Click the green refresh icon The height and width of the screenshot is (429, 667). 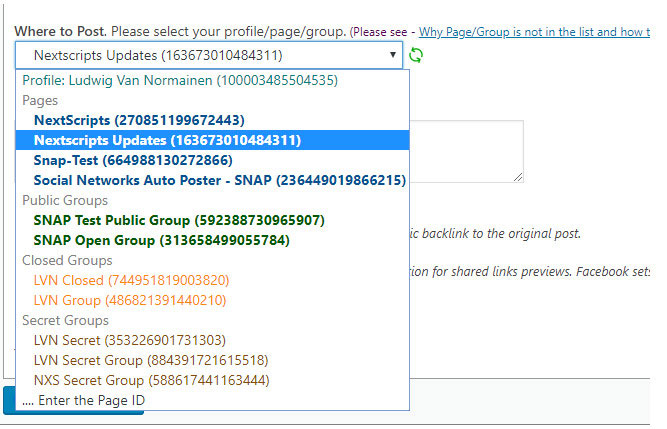coord(416,55)
